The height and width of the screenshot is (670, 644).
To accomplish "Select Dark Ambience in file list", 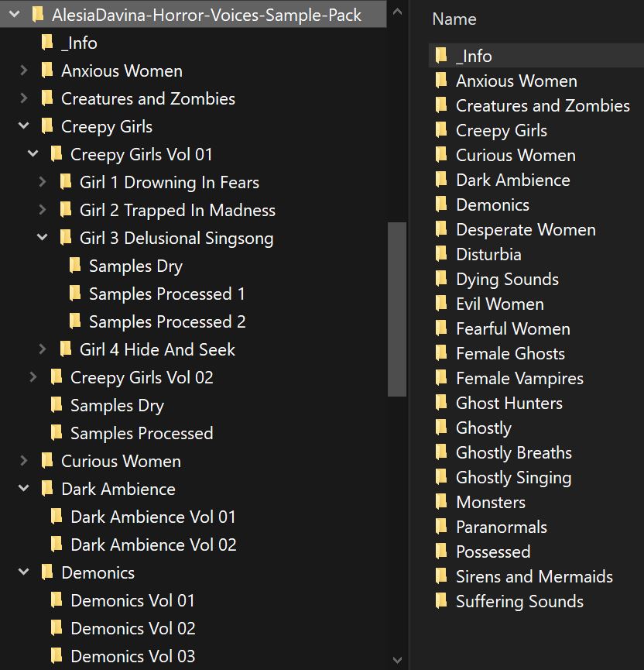I will [x=513, y=180].
